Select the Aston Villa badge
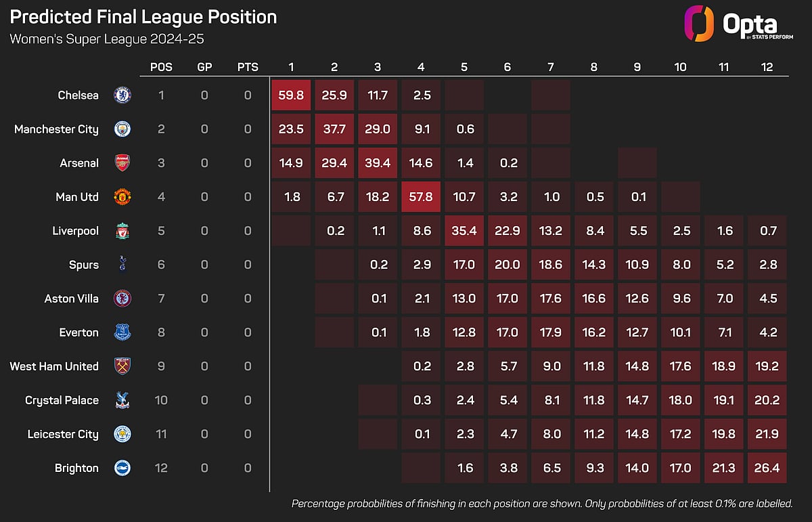 pyautogui.click(x=122, y=299)
